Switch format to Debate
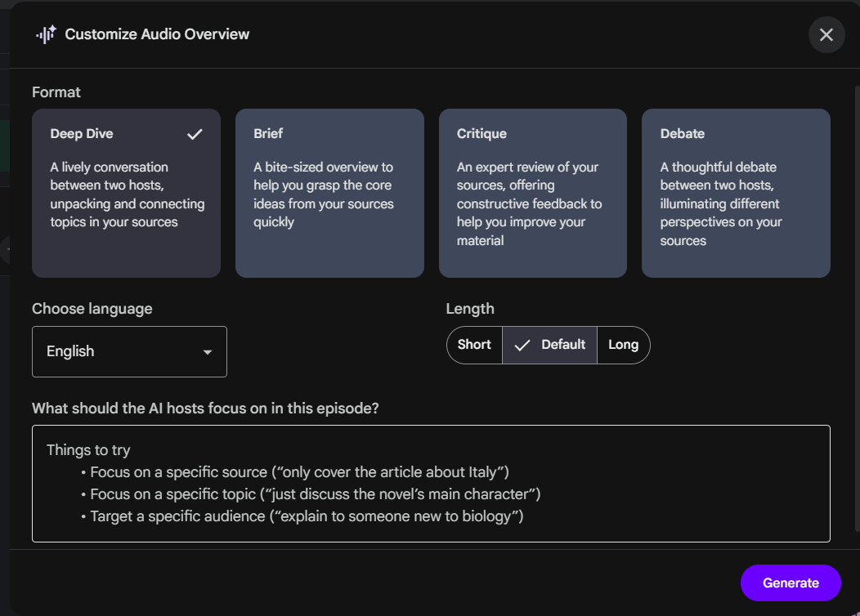Screen dimensions: 860x616 point(736,194)
